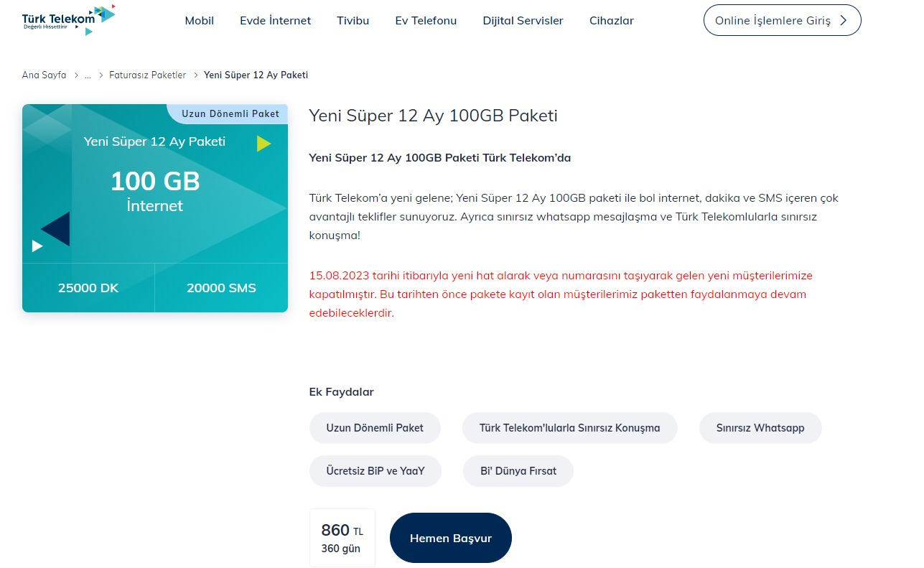924x568 pixels.
Task: Click the dark blue left-pointing triangle on card
Action: (55, 229)
